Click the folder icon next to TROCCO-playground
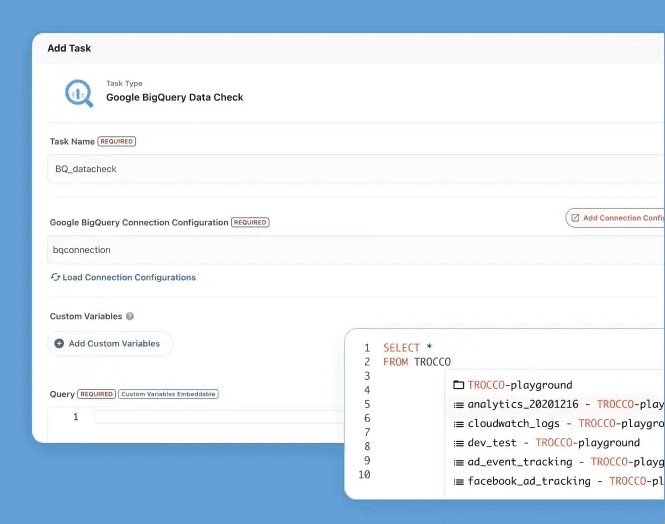Screen dimensions: 665x524 coord(458,385)
